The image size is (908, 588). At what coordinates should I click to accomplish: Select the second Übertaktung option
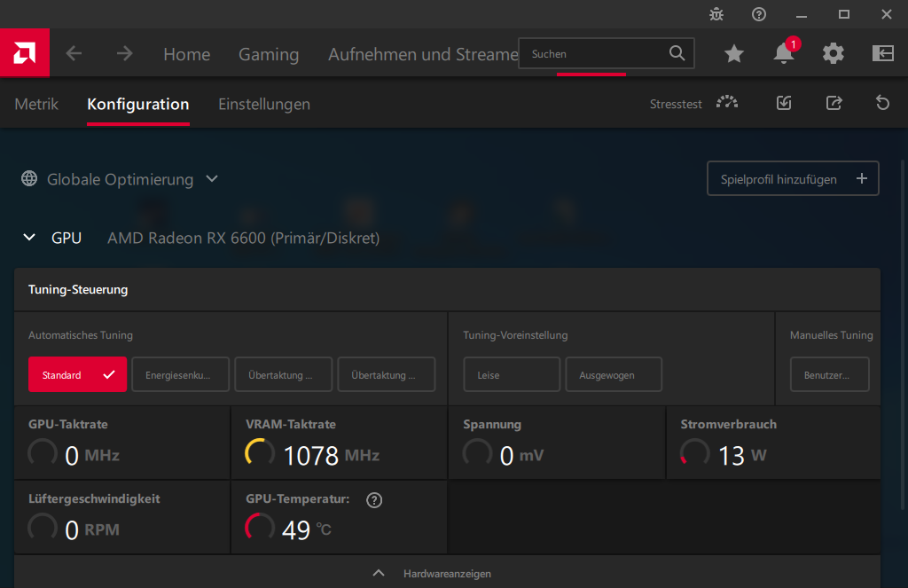387,375
